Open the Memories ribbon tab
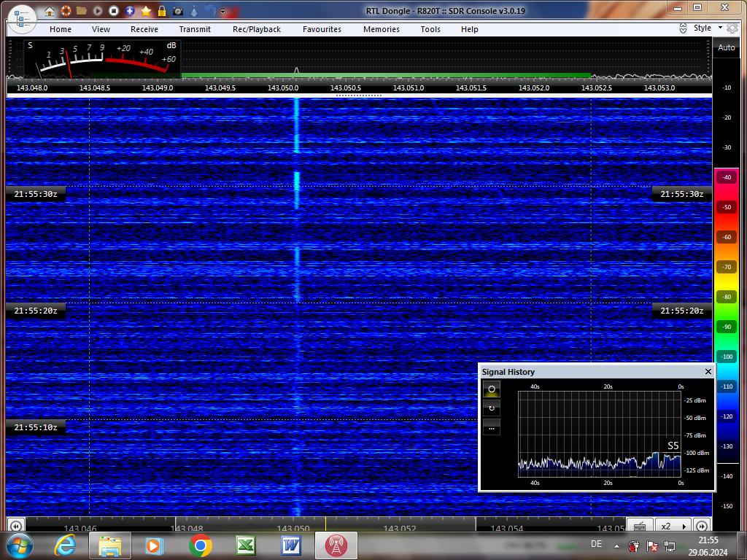747x560 pixels. (382, 29)
